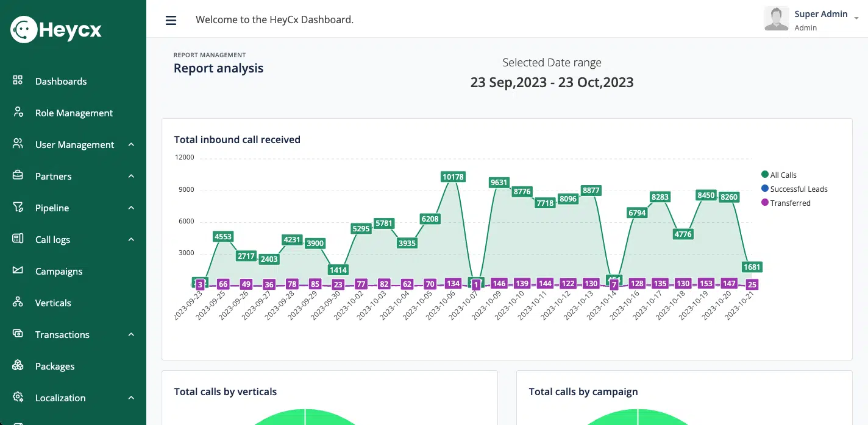The height and width of the screenshot is (425, 868).
Task: Toggle the All Calls legend series
Action: (x=778, y=175)
